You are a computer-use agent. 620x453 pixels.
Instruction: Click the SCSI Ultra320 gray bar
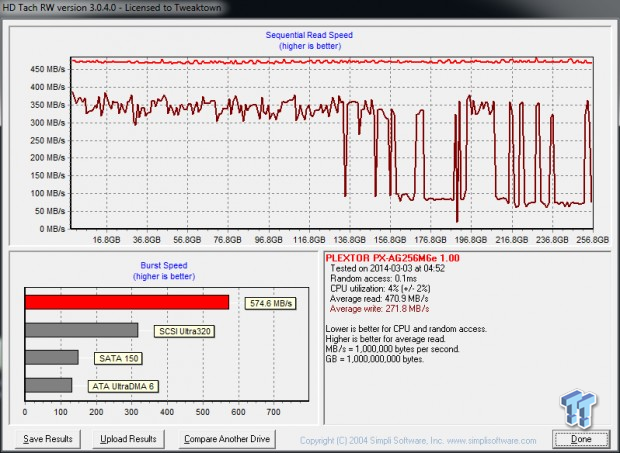click(x=81, y=330)
